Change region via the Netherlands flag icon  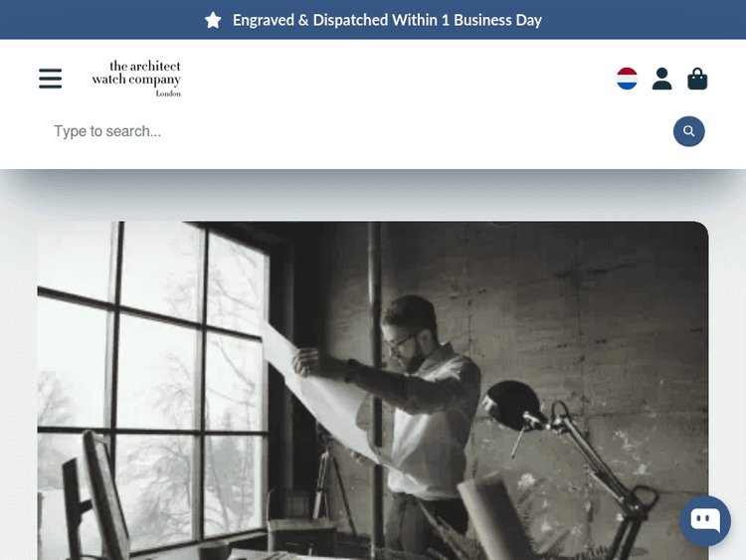point(627,79)
